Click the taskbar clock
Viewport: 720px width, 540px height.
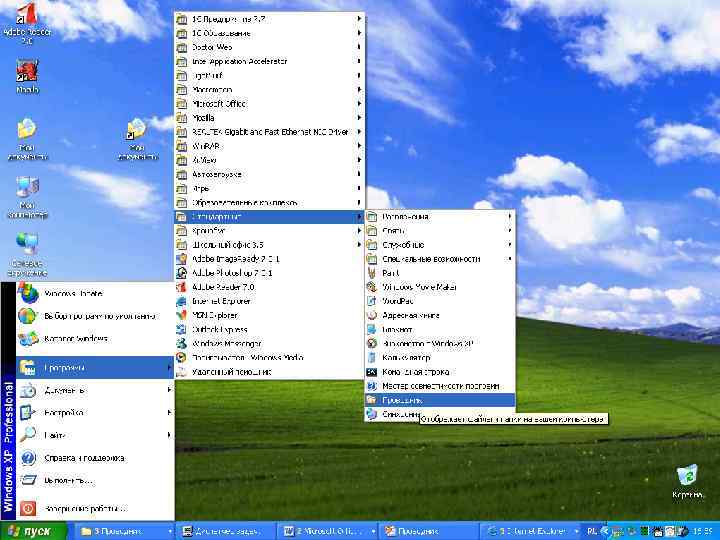point(703,531)
